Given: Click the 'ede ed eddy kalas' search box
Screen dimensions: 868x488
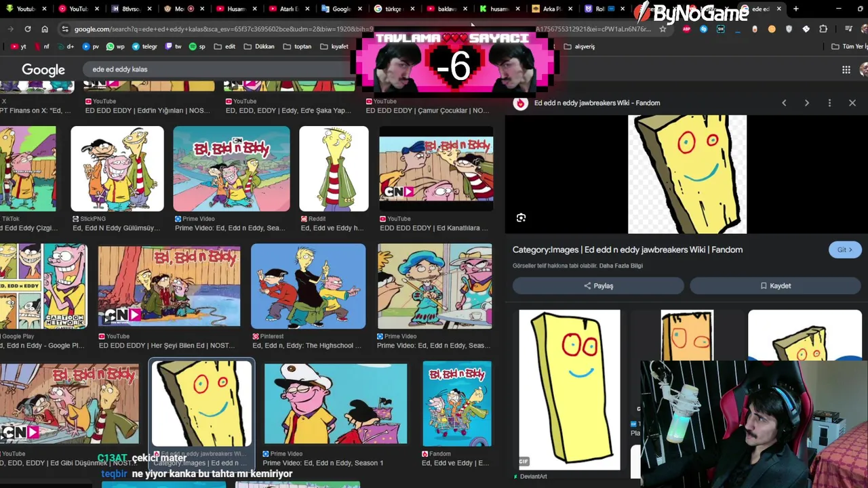Looking at the screenshot, I should click(x=217, y=69).
